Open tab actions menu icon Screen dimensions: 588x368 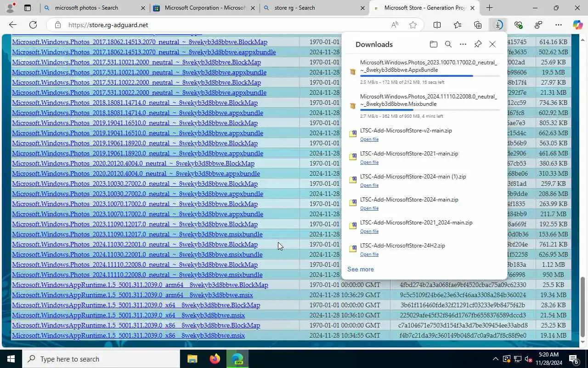click(x=28, y=8)
